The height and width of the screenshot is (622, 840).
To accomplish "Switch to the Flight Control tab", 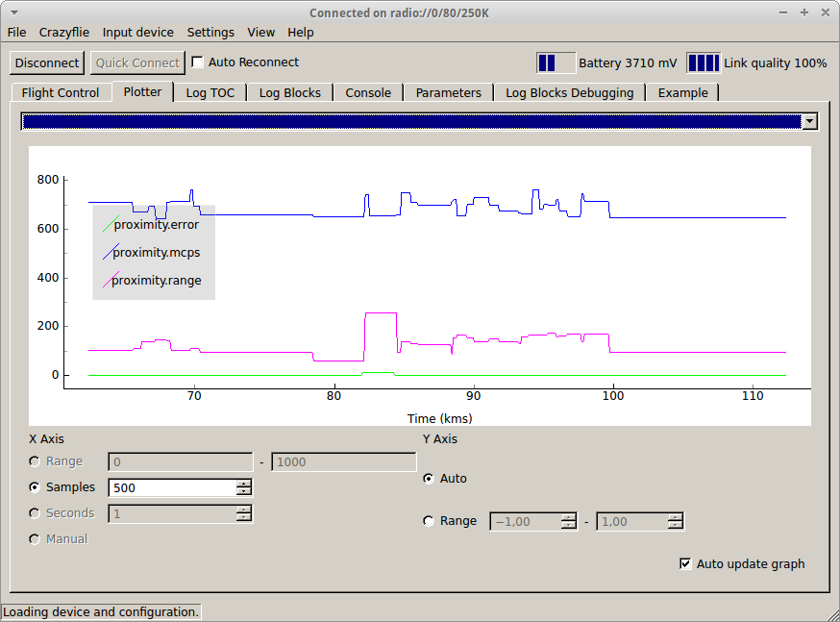I will (61, 93).
